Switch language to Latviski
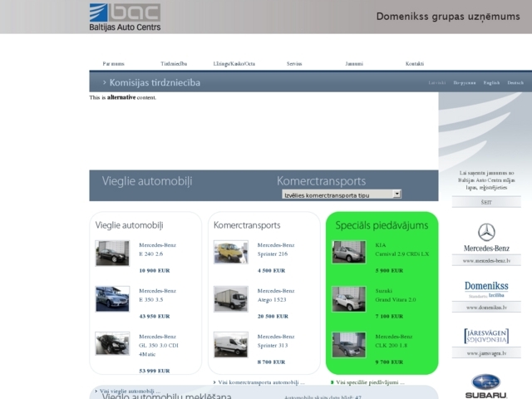The image size is (532, 399). pyautogui.click(x=436, y=83)
